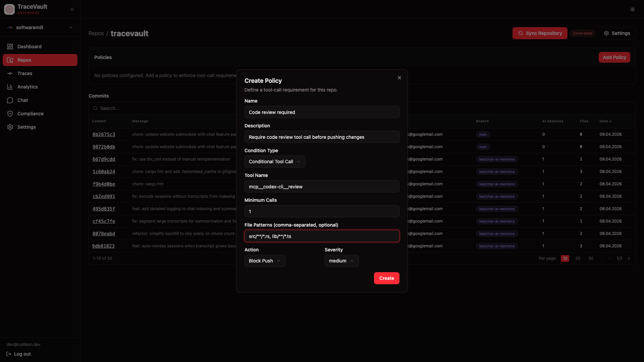Collapse the sidebar with double-chevron icon
This screenshot has width=644, height=362.
(x=72, y=9)
